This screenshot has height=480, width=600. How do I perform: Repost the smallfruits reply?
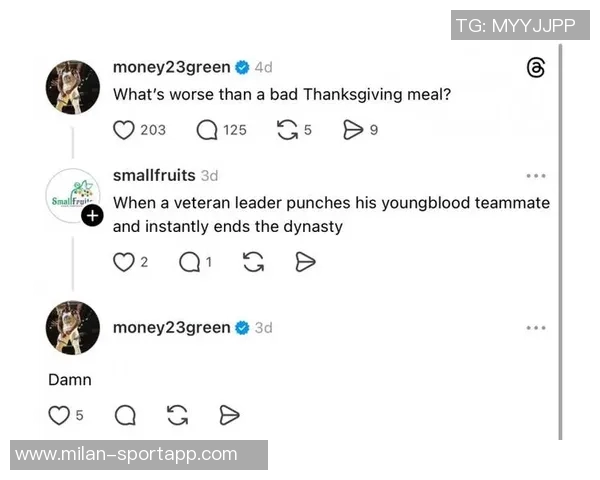point(254,262)
